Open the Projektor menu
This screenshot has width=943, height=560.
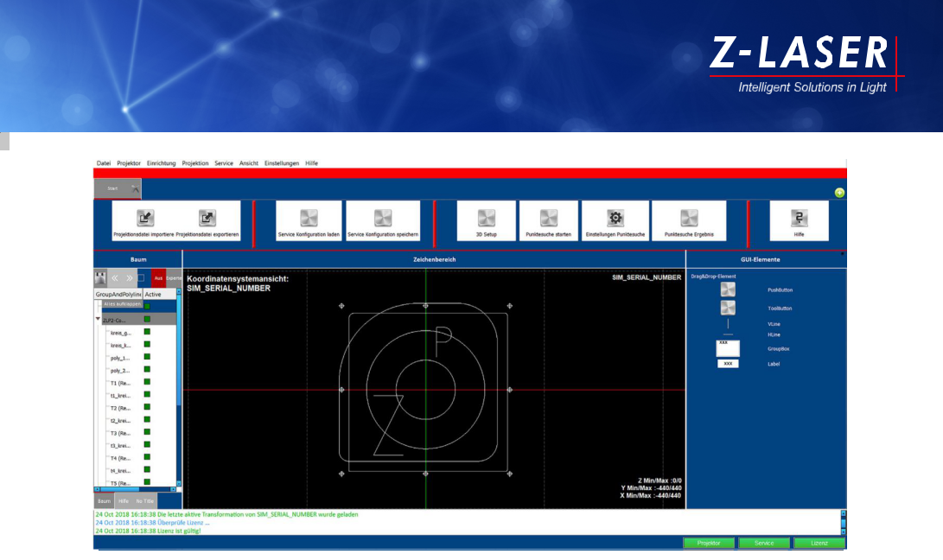coord(129,162)
